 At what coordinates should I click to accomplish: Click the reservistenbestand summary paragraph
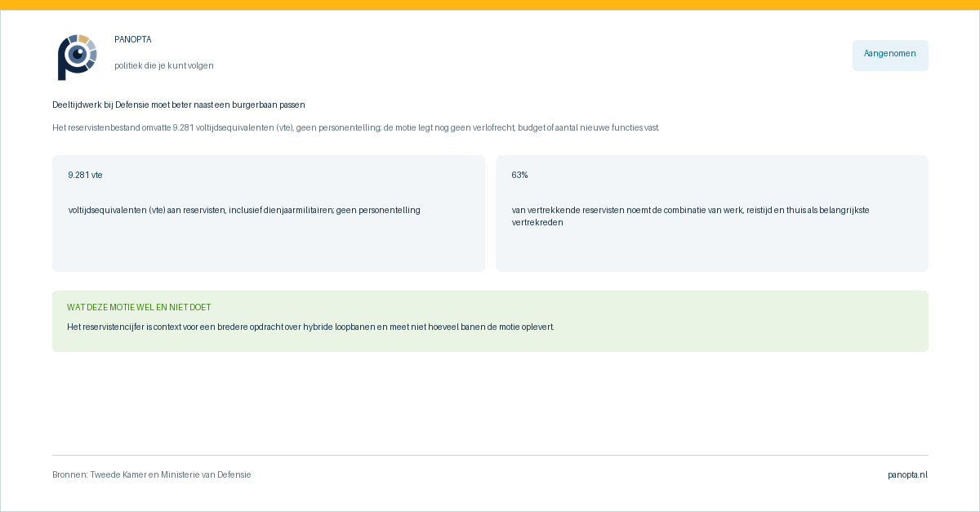point(356,127)
